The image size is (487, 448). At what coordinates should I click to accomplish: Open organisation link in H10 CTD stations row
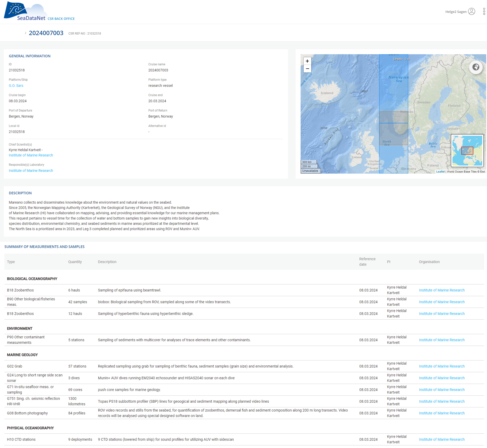(441, 439)
